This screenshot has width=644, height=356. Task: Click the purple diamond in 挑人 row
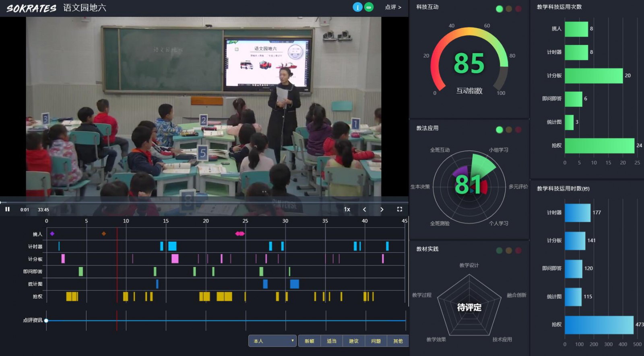click(52, 234)
